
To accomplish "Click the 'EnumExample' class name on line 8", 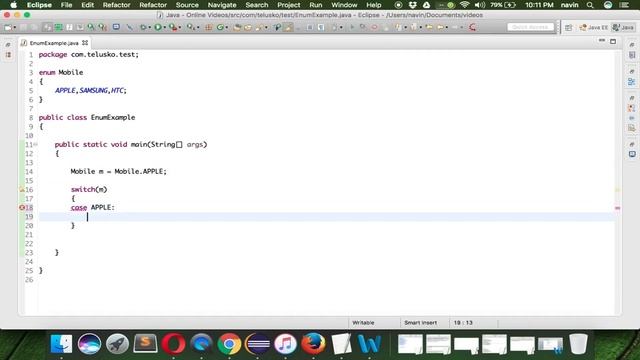I will tap(113, 117).
